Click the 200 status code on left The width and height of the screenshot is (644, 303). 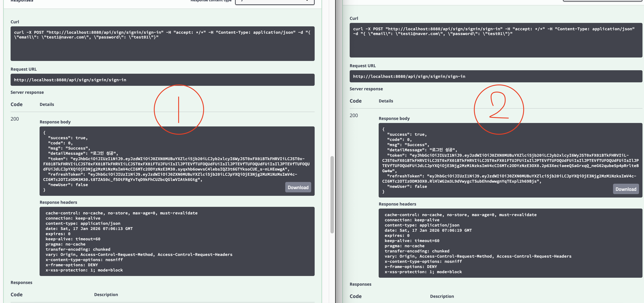coord(15,119)
